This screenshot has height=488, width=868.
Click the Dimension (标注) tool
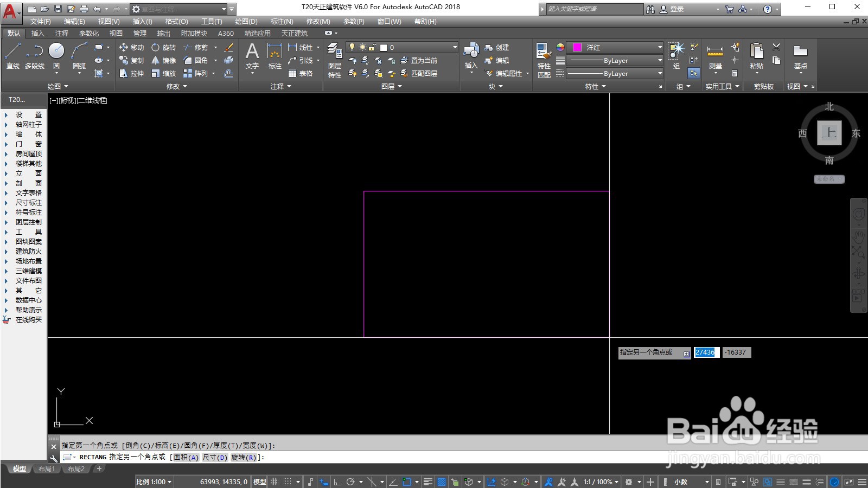coord(275,56)
